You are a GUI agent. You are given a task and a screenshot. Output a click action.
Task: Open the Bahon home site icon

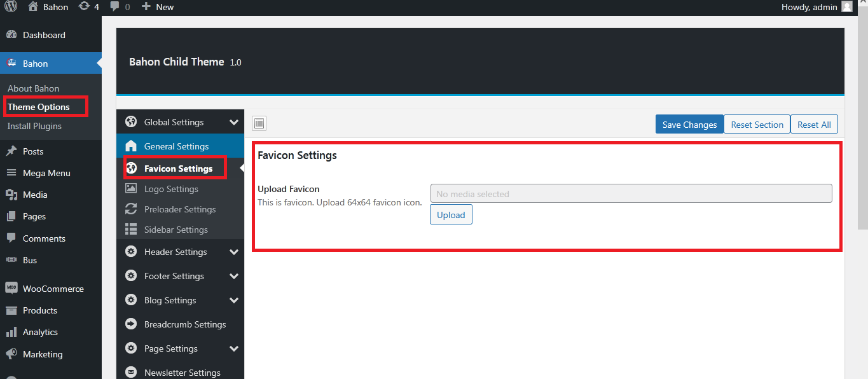tap(33, 6)
